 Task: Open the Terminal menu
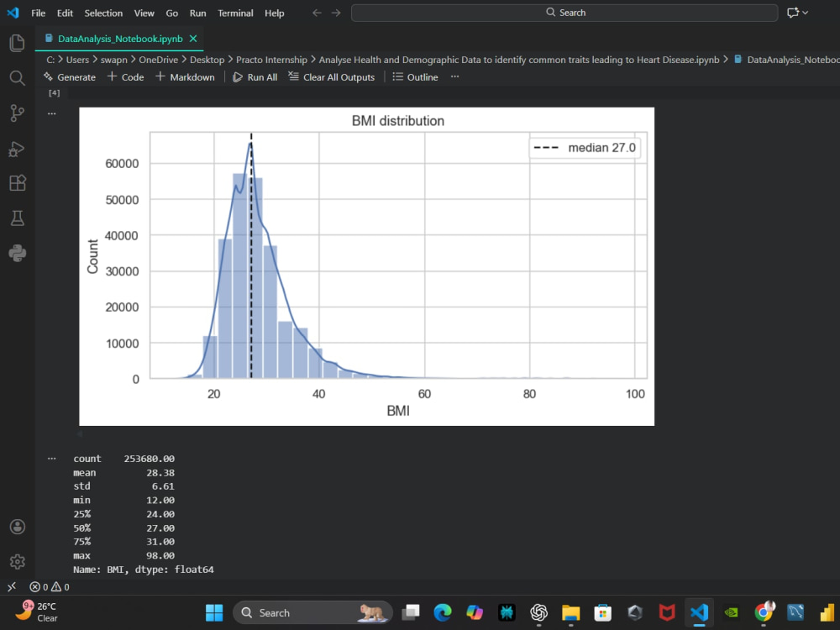[x=235, y=13]
